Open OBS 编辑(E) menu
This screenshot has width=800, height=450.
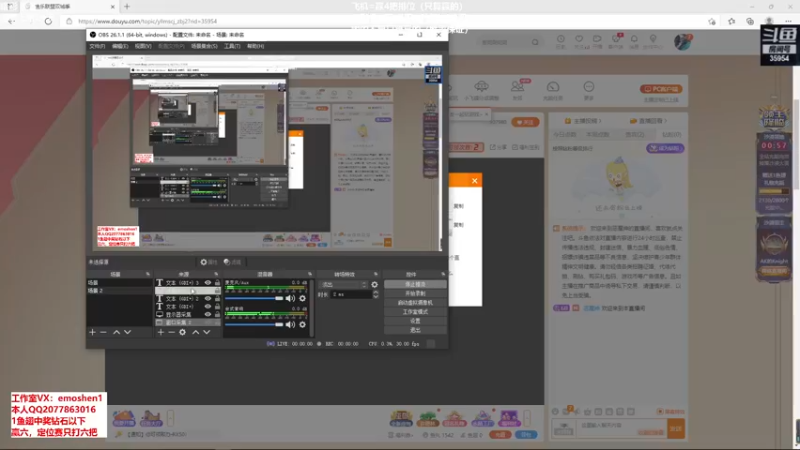120,46
